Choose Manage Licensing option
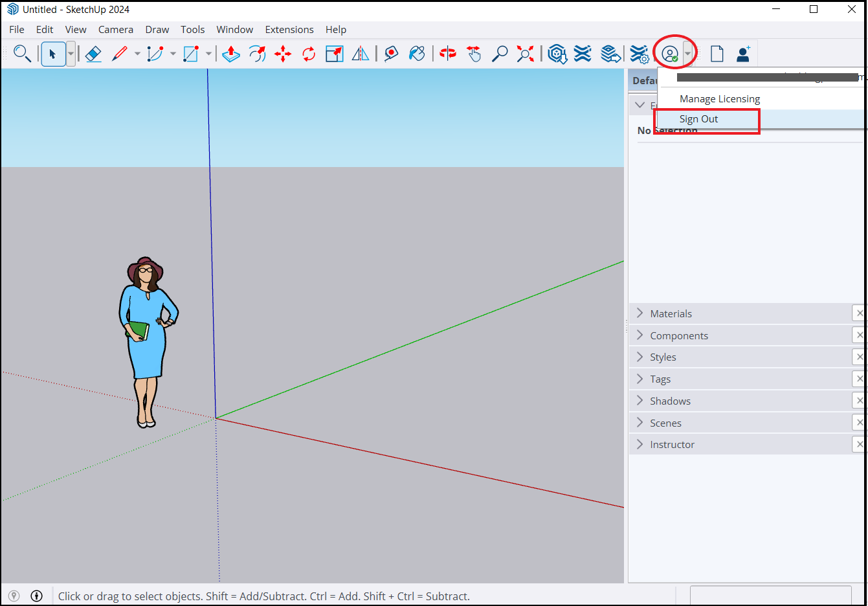The image size is (868, 606). [x=719, y=99]
